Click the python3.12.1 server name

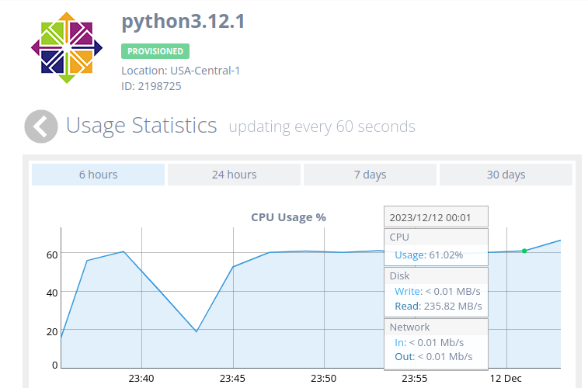[183, 21]
